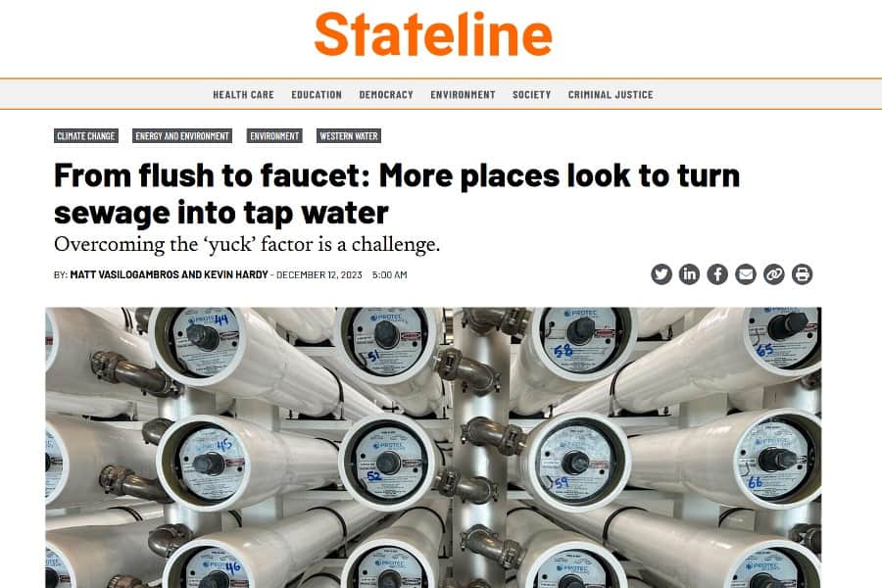882x588 pixels.
Task: Copy article link with chain icon
Action: tap(773, 274)
